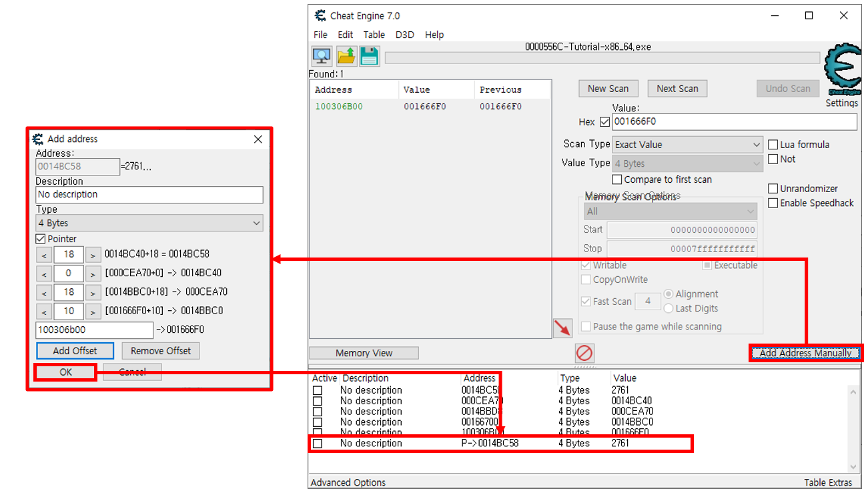Click the base address 100306b00 field
Viewport: 868px width, 497px height.
tap(94, 330)
